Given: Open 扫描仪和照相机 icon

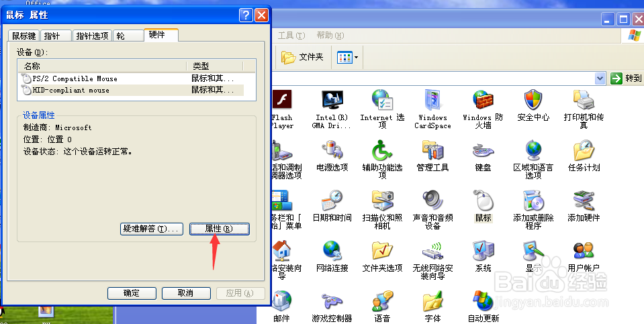Looking at the screenshot, I should (x=382, y=201).
